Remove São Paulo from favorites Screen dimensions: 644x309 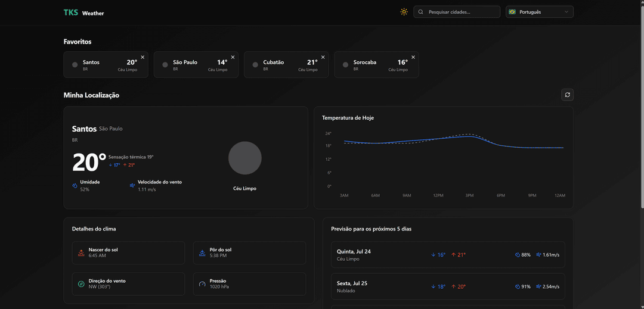pos(233,57)
